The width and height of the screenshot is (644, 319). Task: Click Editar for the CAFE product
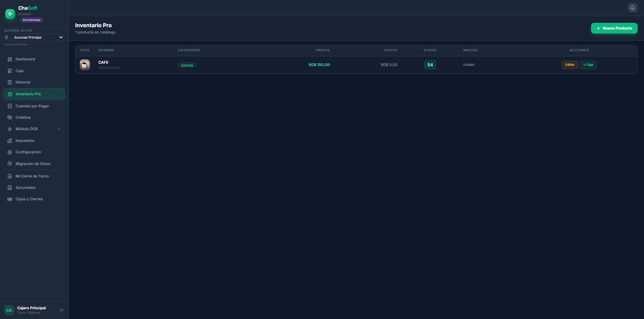570,65
